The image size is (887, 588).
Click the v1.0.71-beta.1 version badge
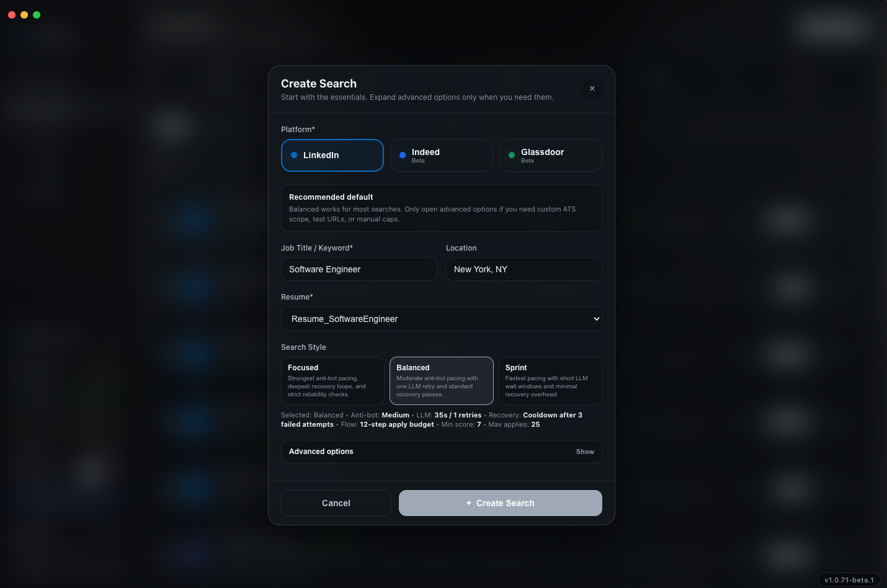click(x=849, y=580)
